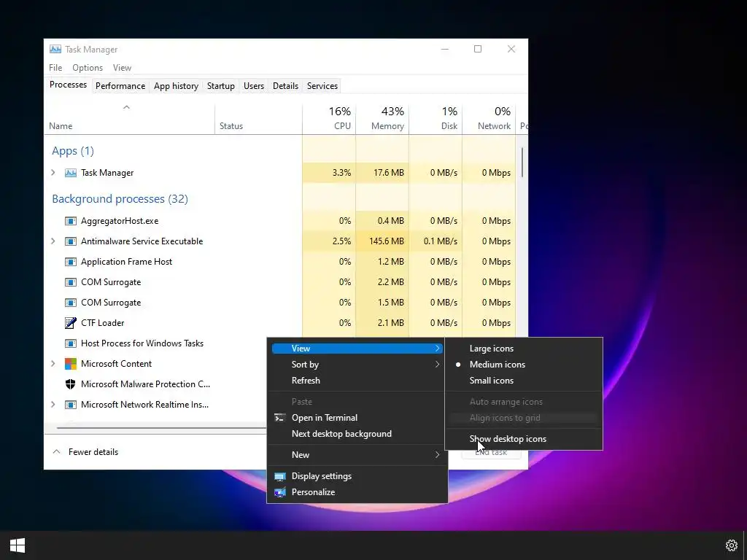Viewport: 747px width, 560px height.
Task: Select the COM Surrogate 1.5 MB row
Action: click(281, 303)
